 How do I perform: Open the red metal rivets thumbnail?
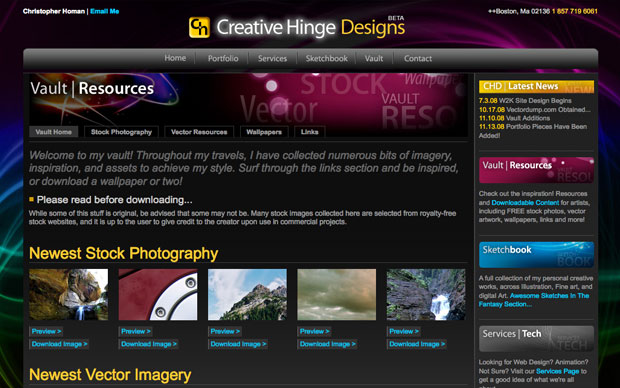pos(158,294)
